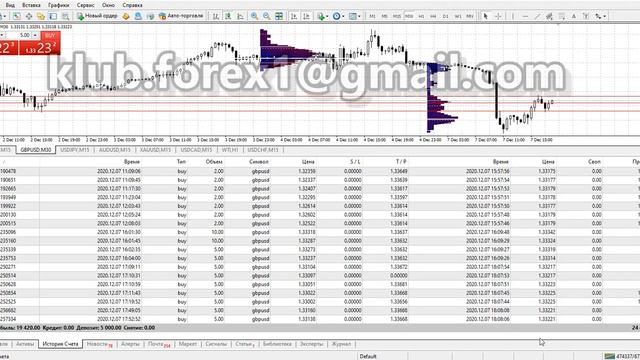Select the horizontal line drawing tool

click(x=525, y=16)
